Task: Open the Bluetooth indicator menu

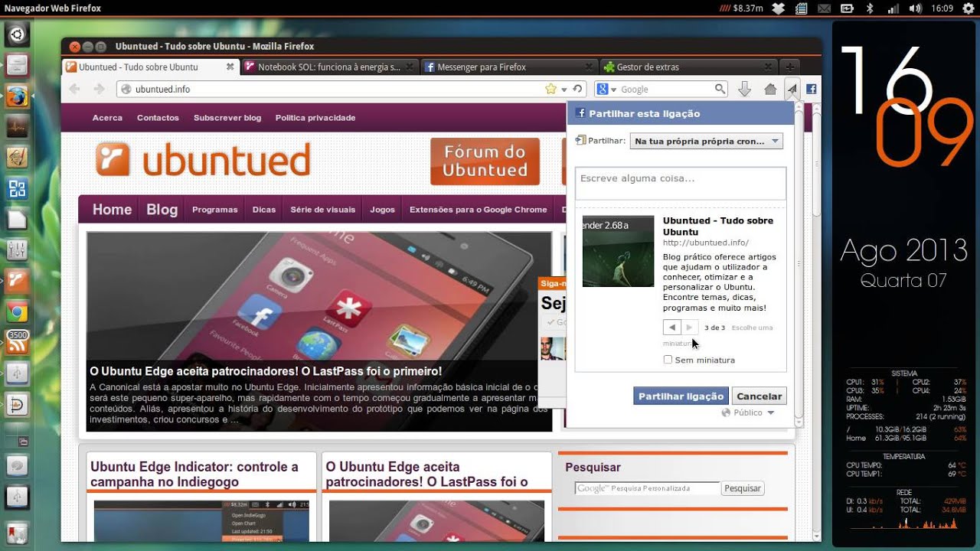Action: click(x=870, y=8)
